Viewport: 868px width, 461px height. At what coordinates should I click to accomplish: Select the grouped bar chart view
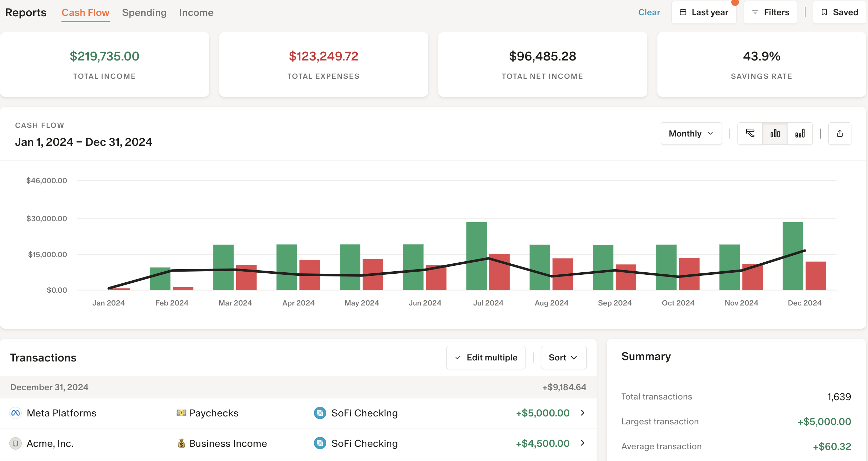[775, 133]
